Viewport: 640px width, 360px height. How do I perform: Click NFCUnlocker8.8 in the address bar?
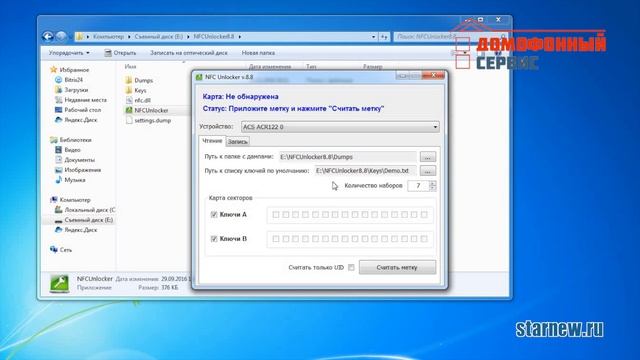click(x=214, y=37)
